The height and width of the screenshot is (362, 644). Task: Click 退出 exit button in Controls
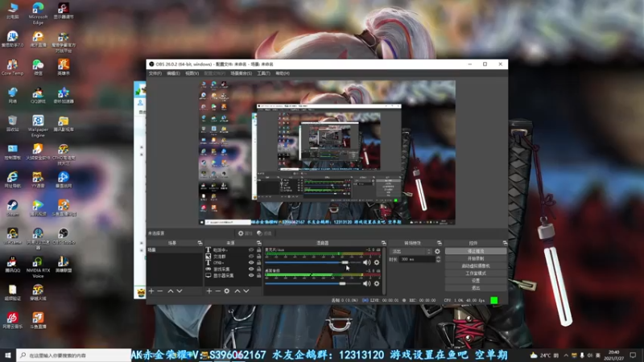tap(476, 288)
